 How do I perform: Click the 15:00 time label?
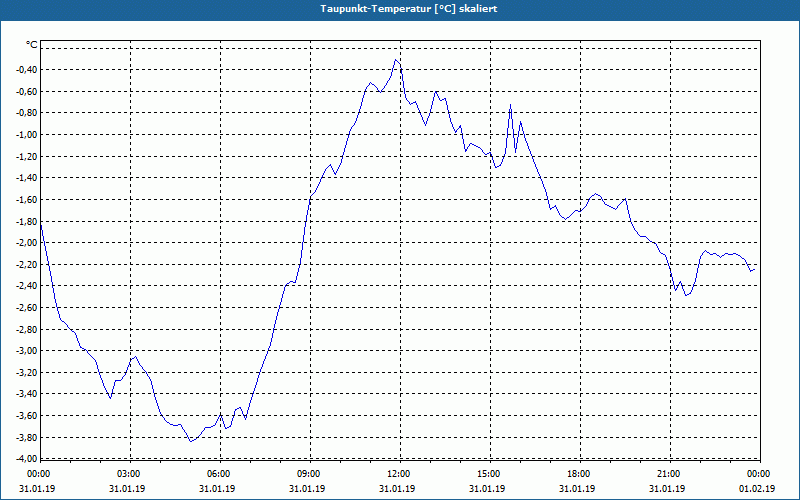click(x=490, y=474)
